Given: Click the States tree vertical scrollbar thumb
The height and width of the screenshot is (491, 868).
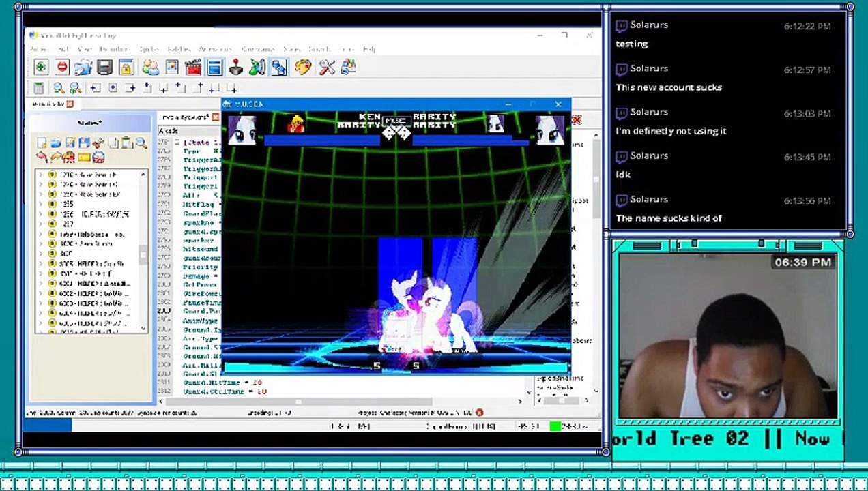Looking at the screenshot, I should tap(143, 255).
